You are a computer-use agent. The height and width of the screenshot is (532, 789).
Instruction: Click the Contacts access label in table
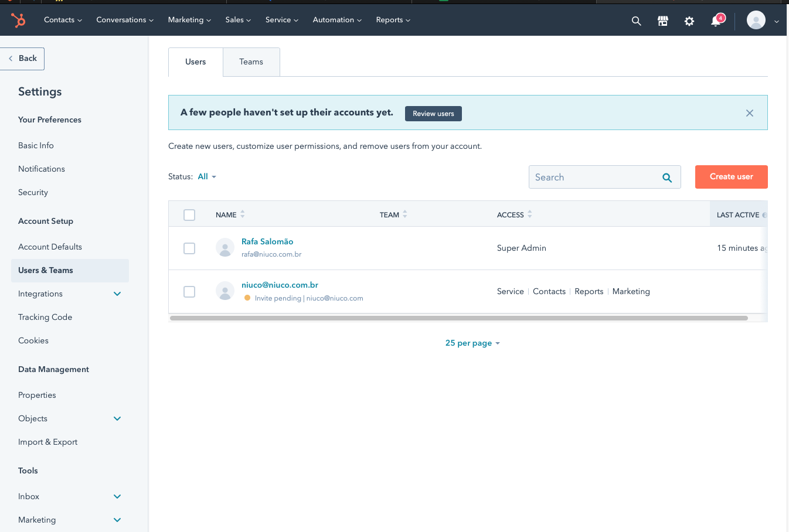point(549,291)
